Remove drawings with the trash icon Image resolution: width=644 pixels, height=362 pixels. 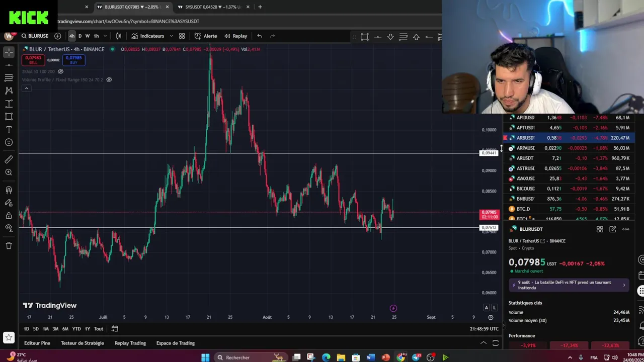(9, 245)
